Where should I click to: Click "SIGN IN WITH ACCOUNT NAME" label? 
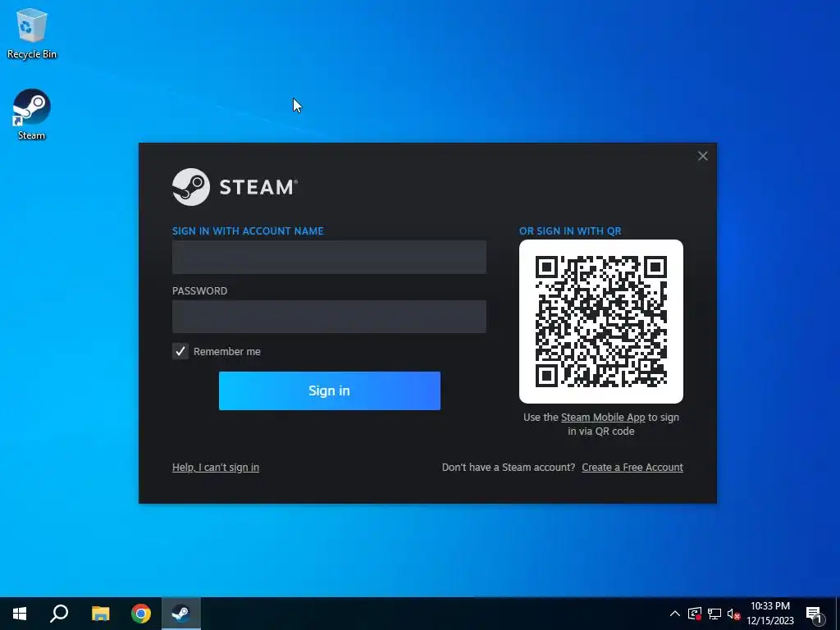[x=248, y=231]
